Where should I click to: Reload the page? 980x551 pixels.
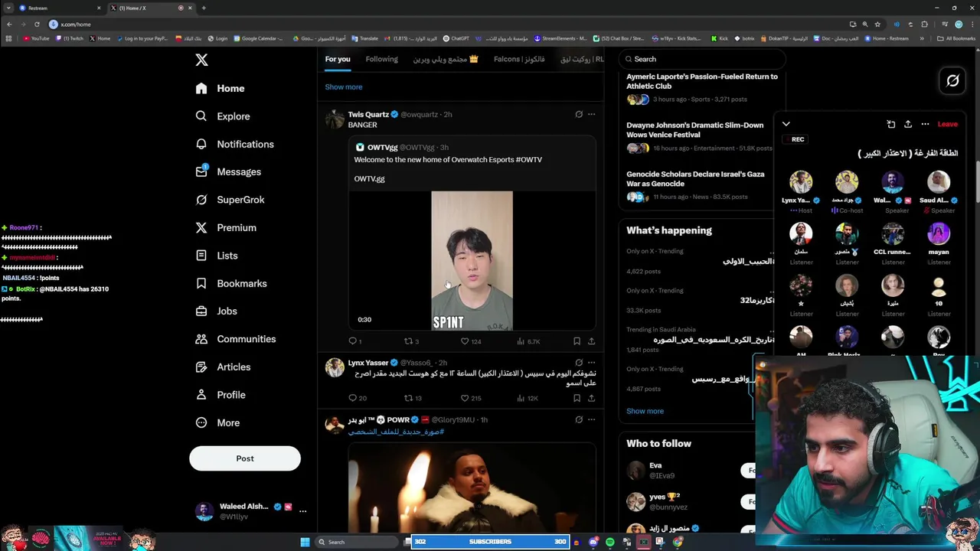[x=36, y=24]
